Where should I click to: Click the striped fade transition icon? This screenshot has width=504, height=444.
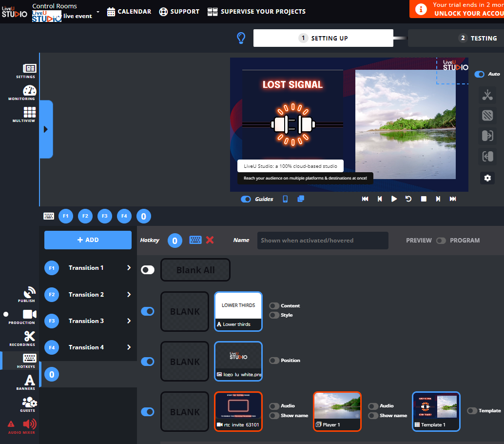487,115
